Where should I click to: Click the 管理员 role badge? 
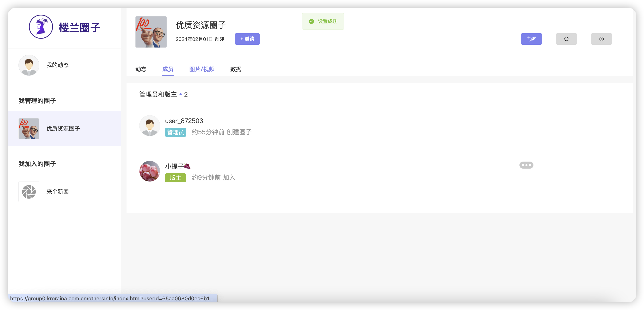176,132
